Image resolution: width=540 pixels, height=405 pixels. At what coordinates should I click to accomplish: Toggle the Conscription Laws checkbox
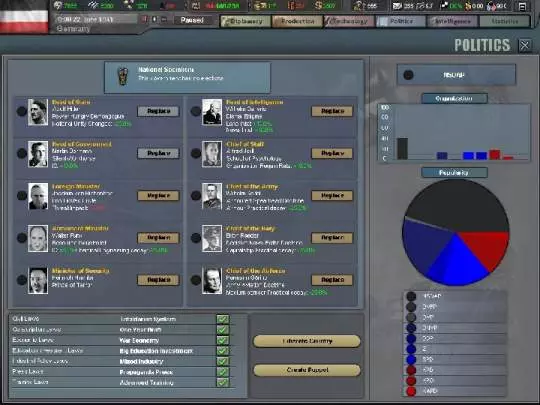[x=223, y=330]
